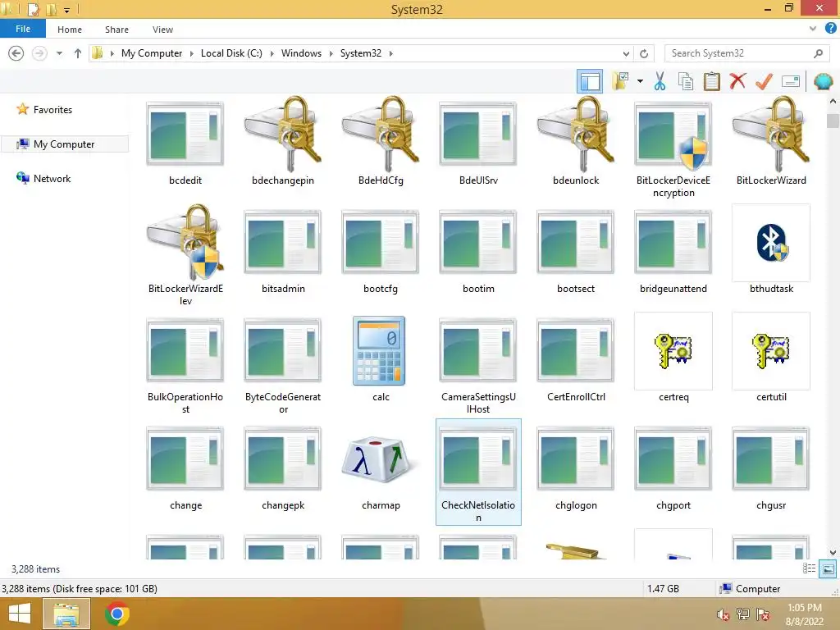The height and width of the screenshot is (630, 840).
Task: Select My Computer in the navigation pane
Action: pyautogui.click(x=64, y=144)
